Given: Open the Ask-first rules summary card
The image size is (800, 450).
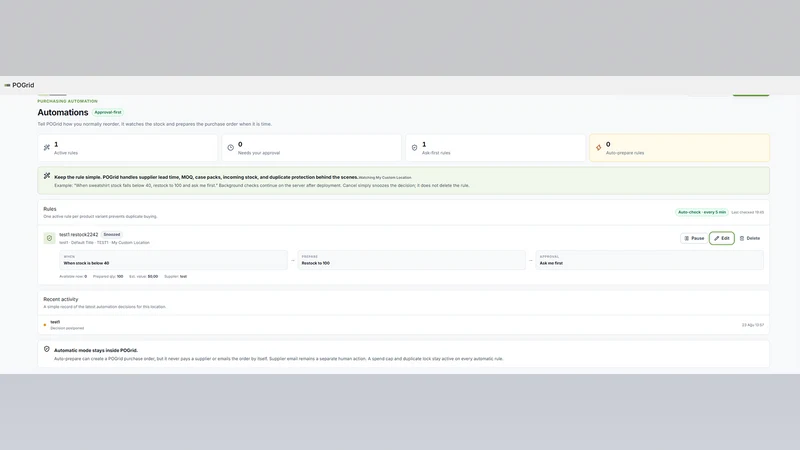Looking at the screenshot, I should tap(495, 148).
